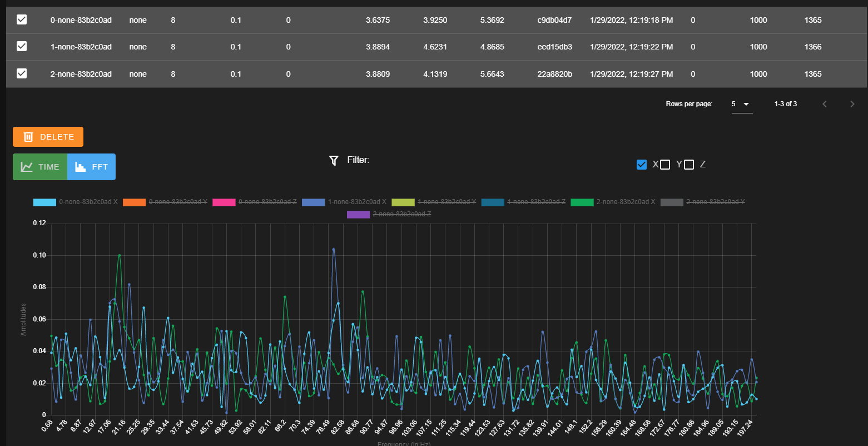This screenshot has width=868, height=446.
Task: Switch to the TIME chart view
Action: click(x=40, y=167)
